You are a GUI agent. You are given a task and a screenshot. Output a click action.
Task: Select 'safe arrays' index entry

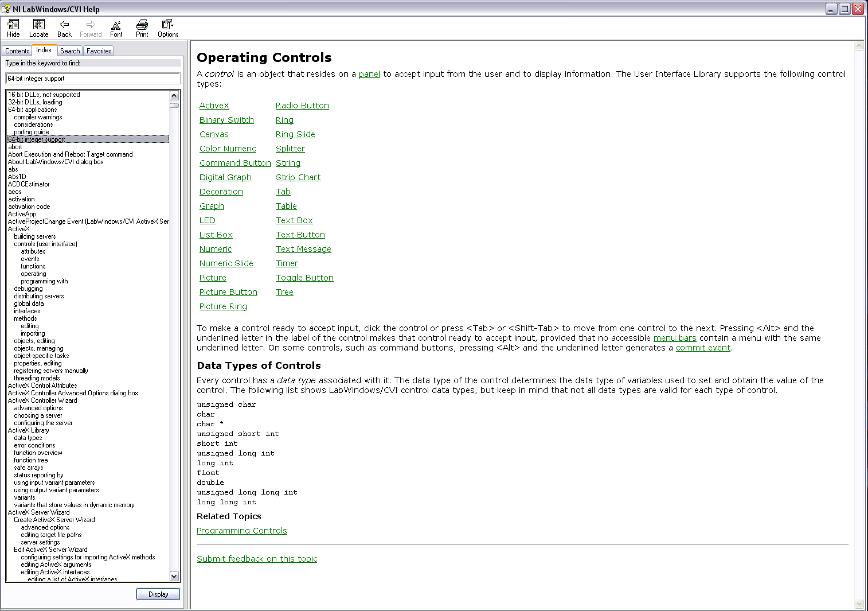click(x=29, y=468)
